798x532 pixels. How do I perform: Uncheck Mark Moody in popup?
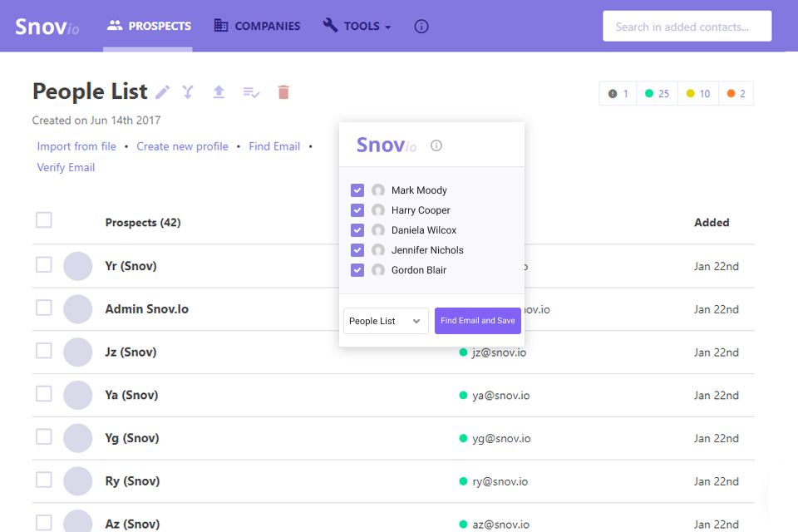(x=357, y=190)
